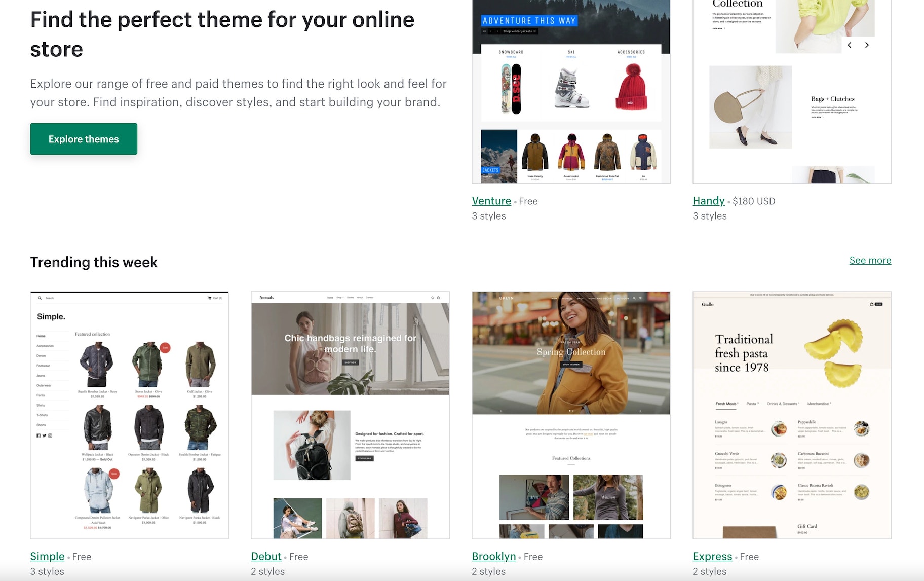Click the search icon in the Nomads header

tap(432, 297)
